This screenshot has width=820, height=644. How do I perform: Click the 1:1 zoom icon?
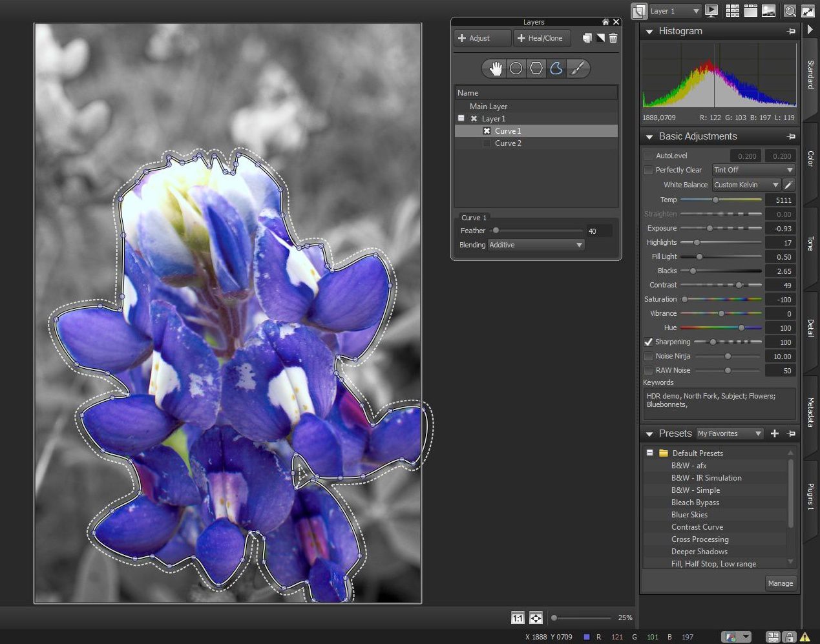click(x=518, y=618)
